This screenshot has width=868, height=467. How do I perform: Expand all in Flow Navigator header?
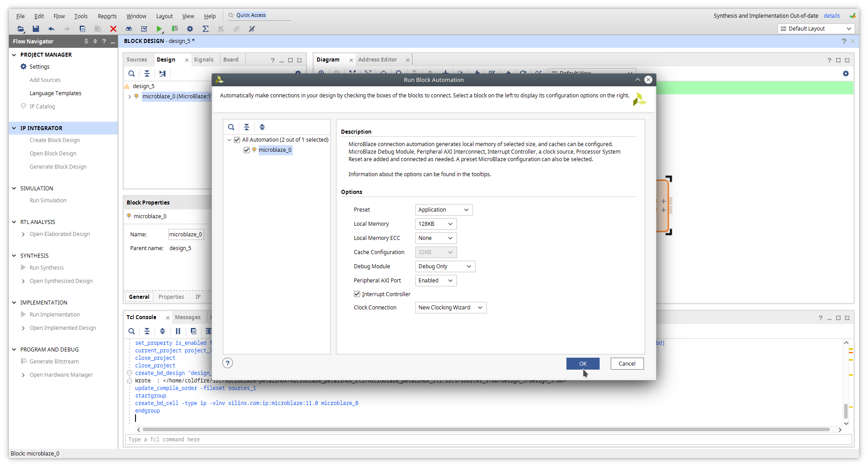(95, 41)
